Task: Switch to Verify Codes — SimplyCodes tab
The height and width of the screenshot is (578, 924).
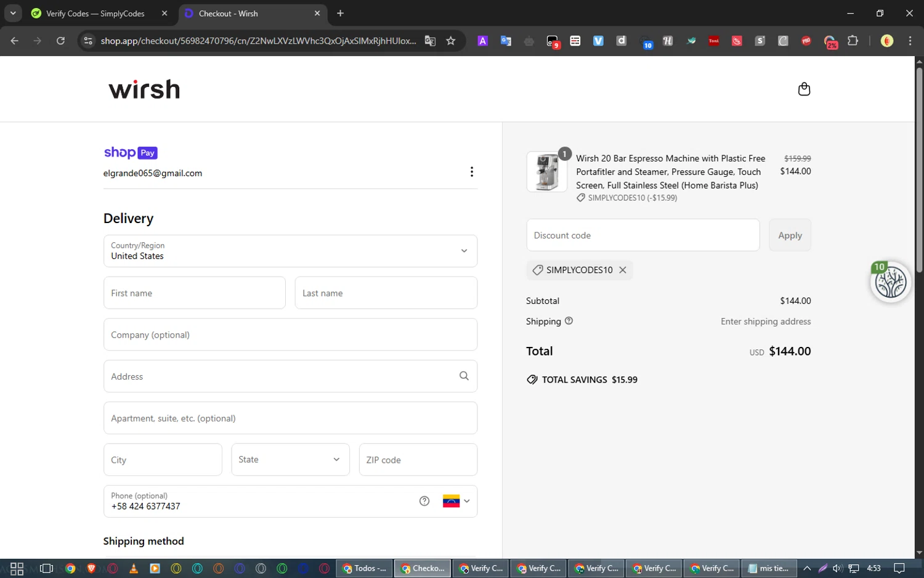Action: tap(95, 14)
